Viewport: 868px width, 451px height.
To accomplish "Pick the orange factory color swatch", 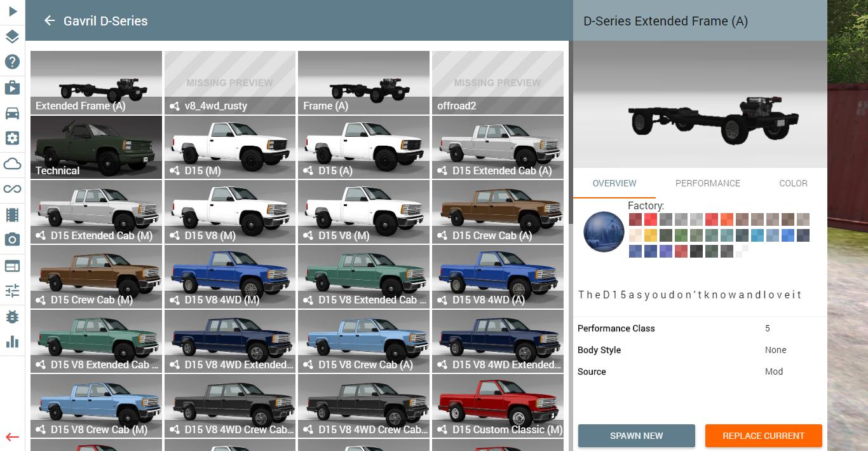I will pyautogui.click(x=727, y=219).
